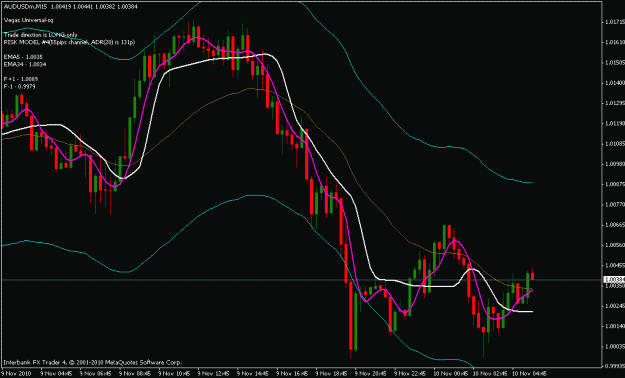Screen dimensions: 625x378
Task: Click the '10 Nov 00:45' time axis label
Action: pos(451,374)
